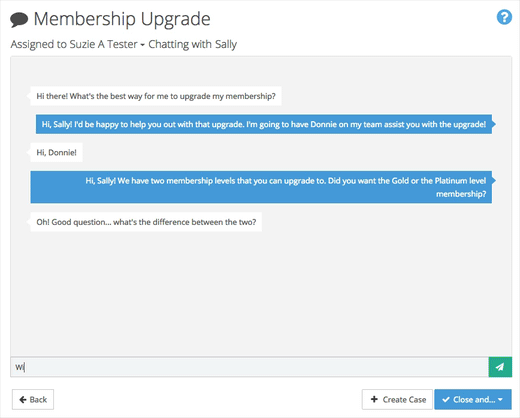Click the Close and... button

click(473, 399)
